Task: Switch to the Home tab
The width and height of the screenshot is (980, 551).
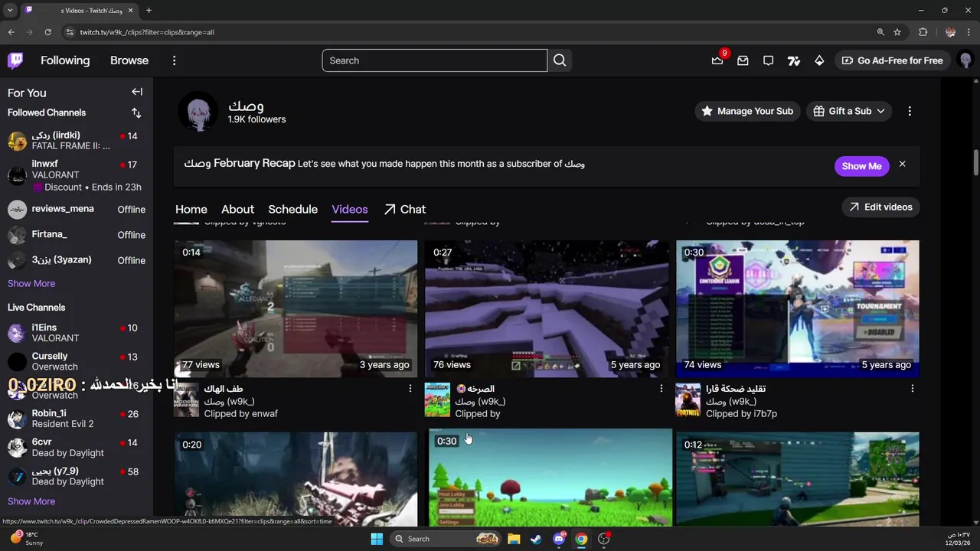Action: (191, 209)
